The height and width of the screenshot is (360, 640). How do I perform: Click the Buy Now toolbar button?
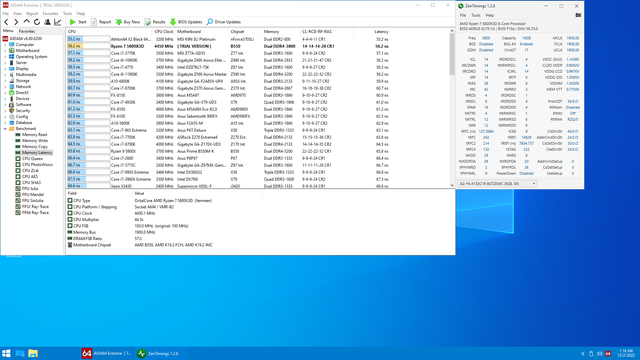click(128, 22)
